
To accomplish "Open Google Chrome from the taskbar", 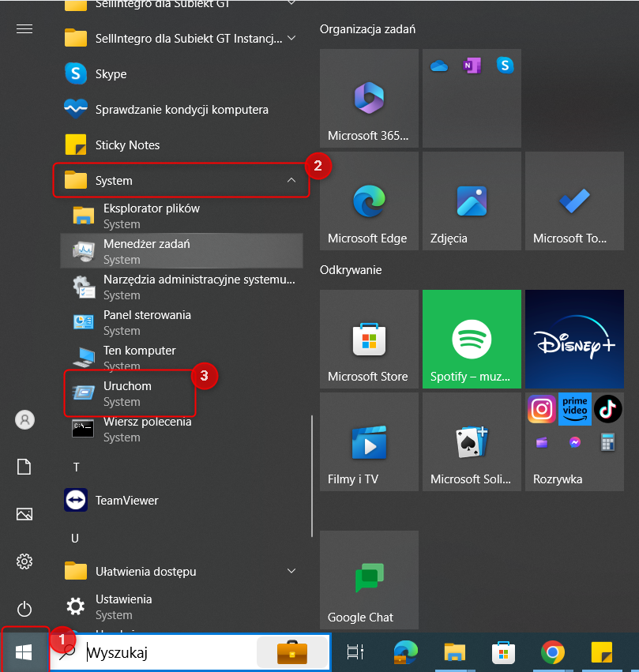I will [553, 652].
